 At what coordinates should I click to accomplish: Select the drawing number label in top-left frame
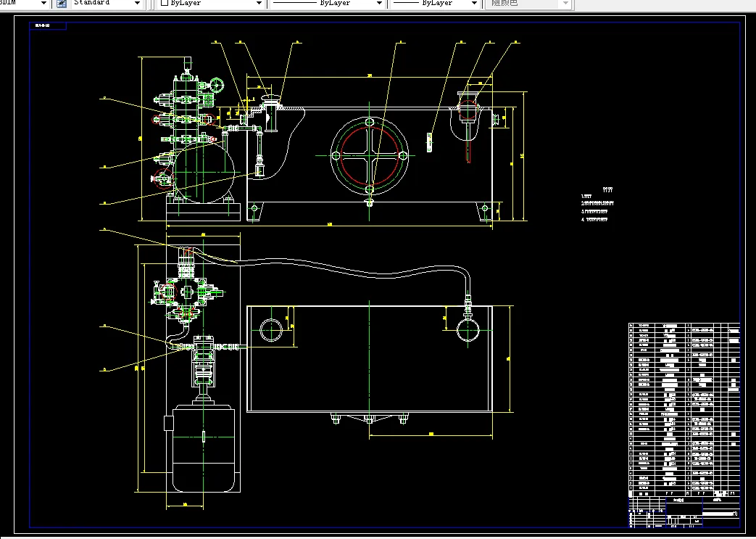48,25
